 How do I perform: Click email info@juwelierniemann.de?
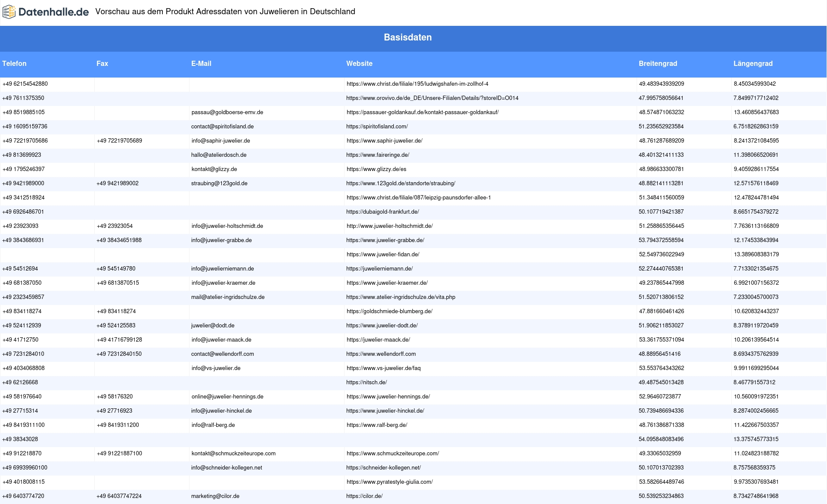pyautogui.click(x=223, y=269)
